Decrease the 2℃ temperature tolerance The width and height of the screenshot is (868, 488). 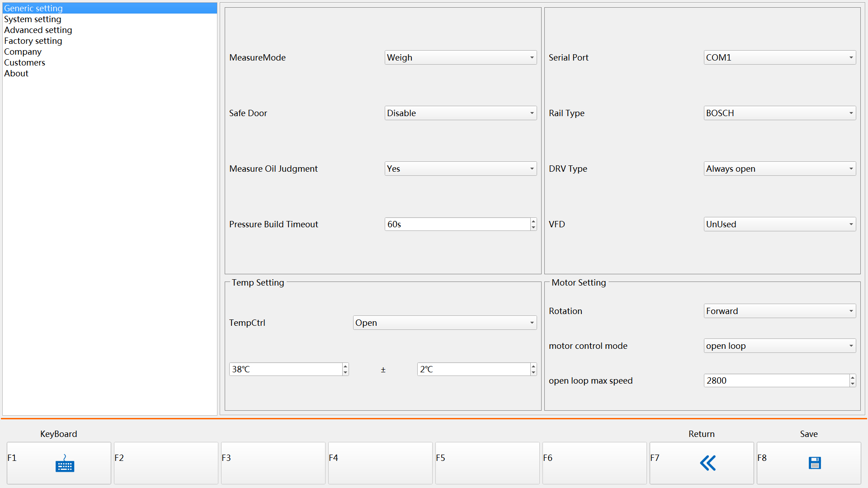533,372
